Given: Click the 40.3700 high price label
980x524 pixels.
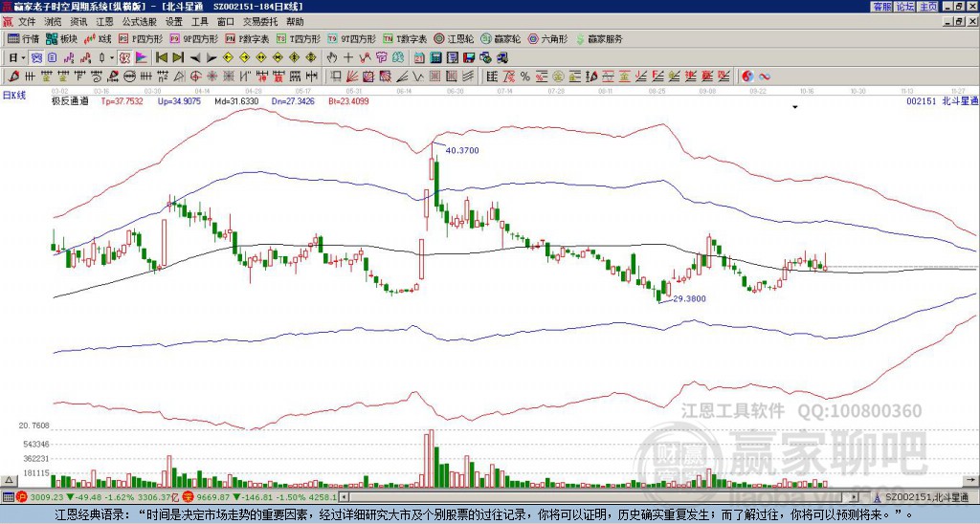Looking at the screenshot, I should click(x=462, y=150).
